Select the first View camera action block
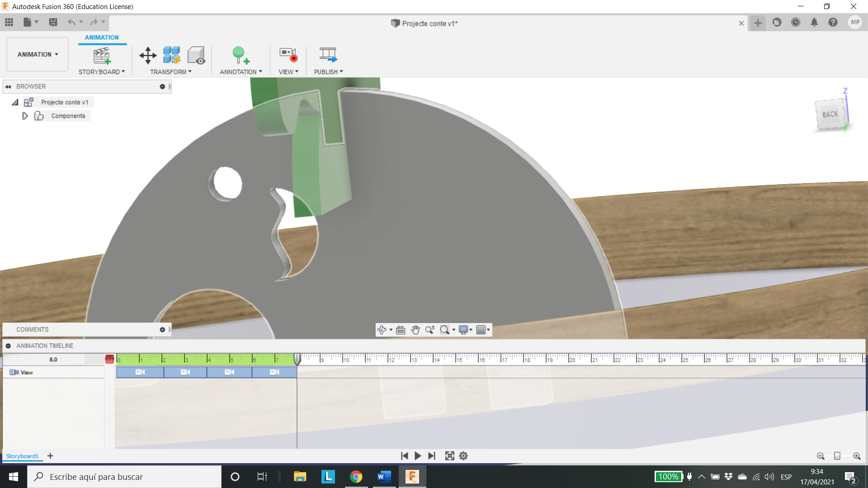 [x=140, y=372]
